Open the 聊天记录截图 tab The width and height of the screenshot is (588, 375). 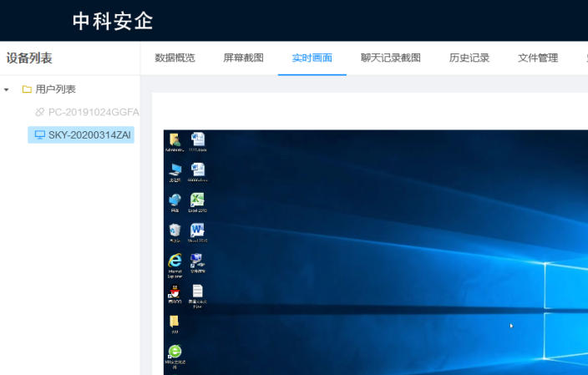(391, 58)
